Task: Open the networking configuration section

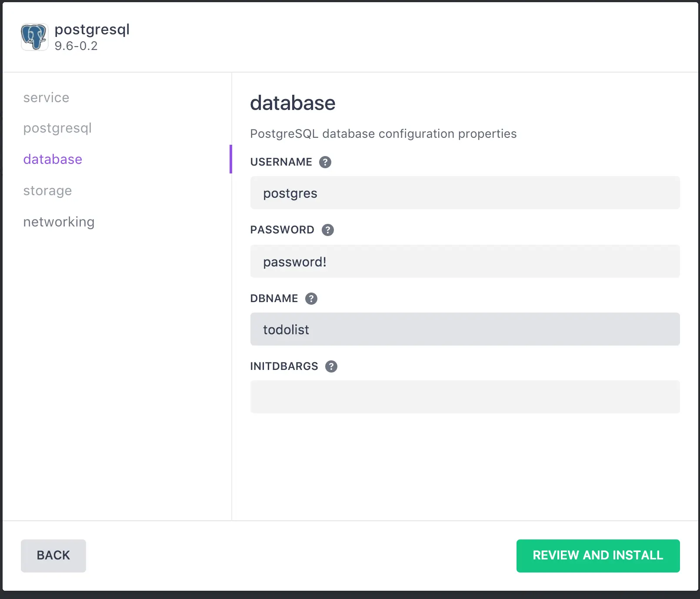Action: 59,222
